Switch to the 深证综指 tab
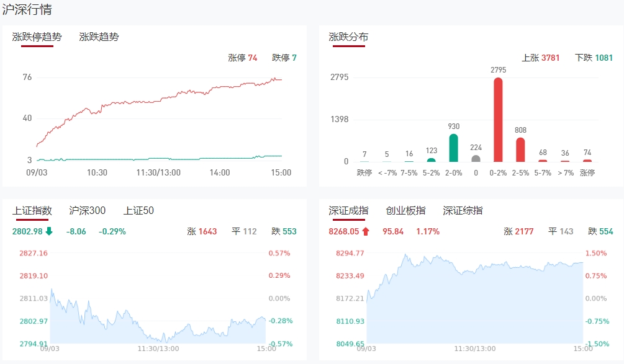 [x=463, y=211]
